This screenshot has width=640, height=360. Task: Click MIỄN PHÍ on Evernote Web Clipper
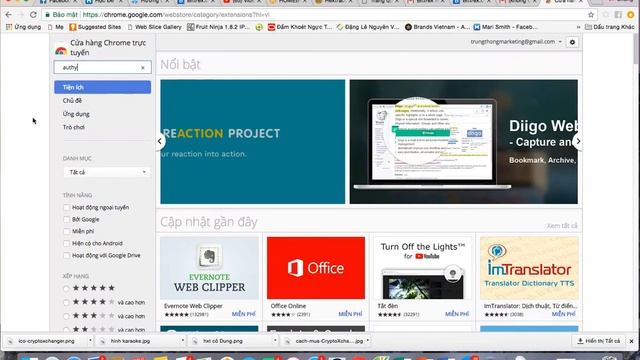point(244,314)
